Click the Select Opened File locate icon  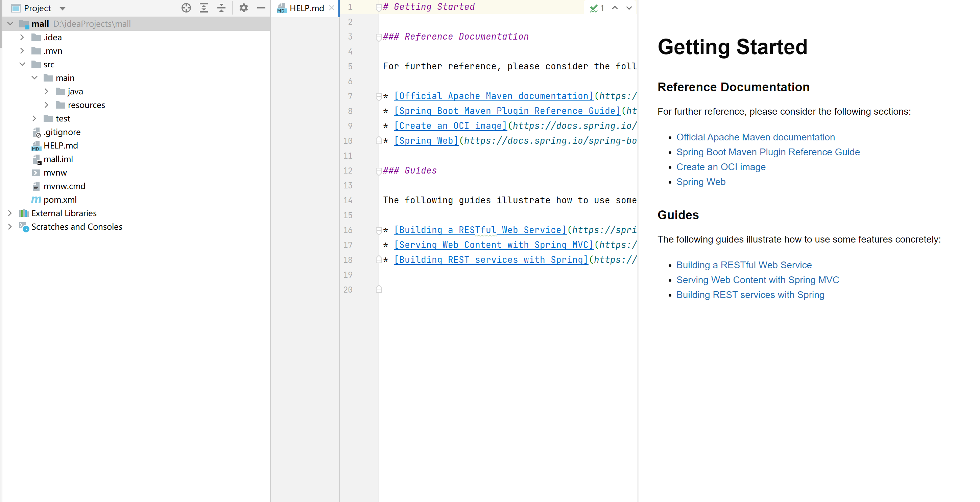[x=186, y=8]
